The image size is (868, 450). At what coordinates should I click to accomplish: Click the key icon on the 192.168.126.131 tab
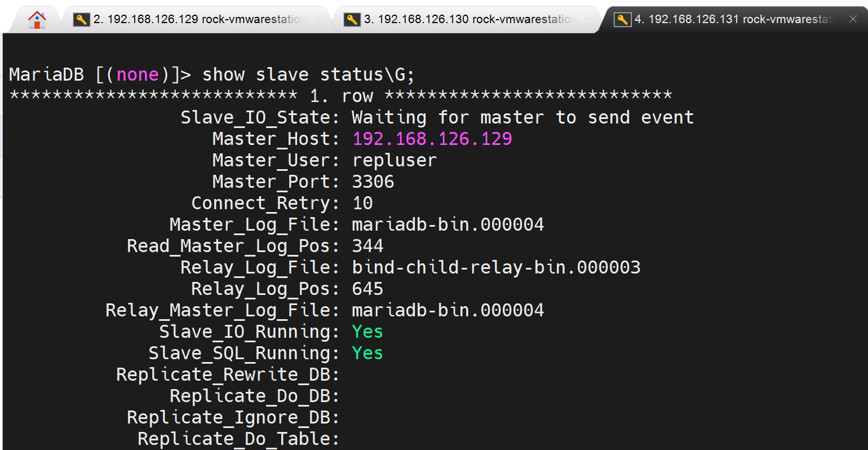pos(622,20)
